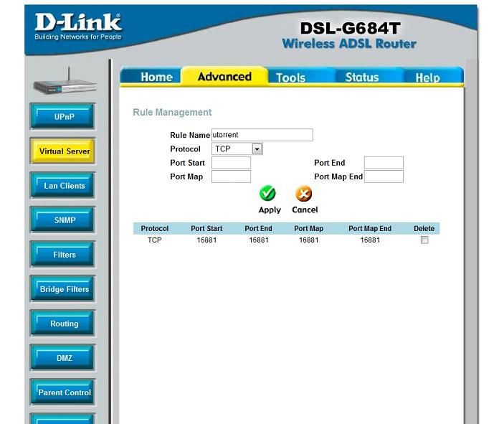The image size is (504, 424).
Task: Click the Rule Management heading
Action: click(172, 112)
